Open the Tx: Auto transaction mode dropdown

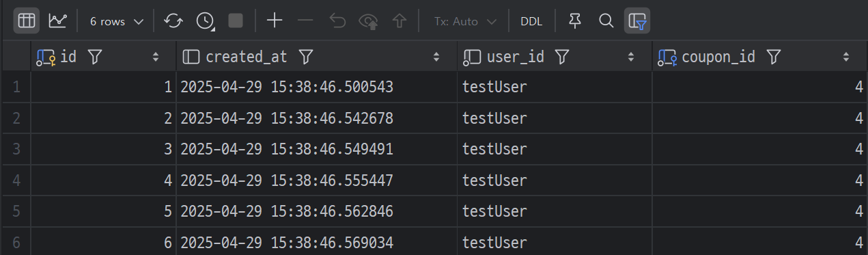pyautogui.click(x=464, y=21)
